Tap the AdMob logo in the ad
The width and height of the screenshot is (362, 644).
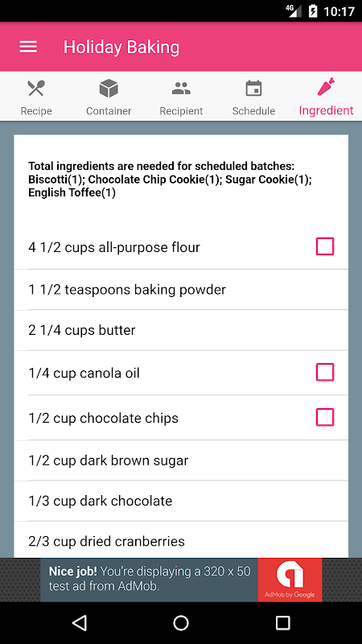click(290, 580)
